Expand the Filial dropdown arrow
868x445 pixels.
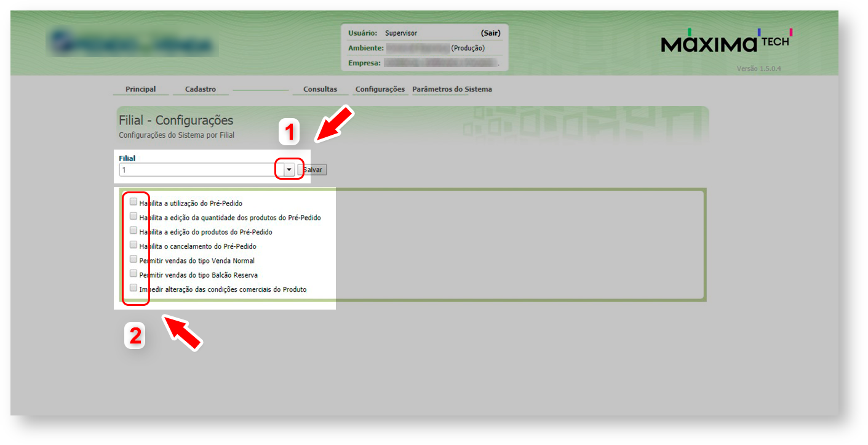[289, 169]
